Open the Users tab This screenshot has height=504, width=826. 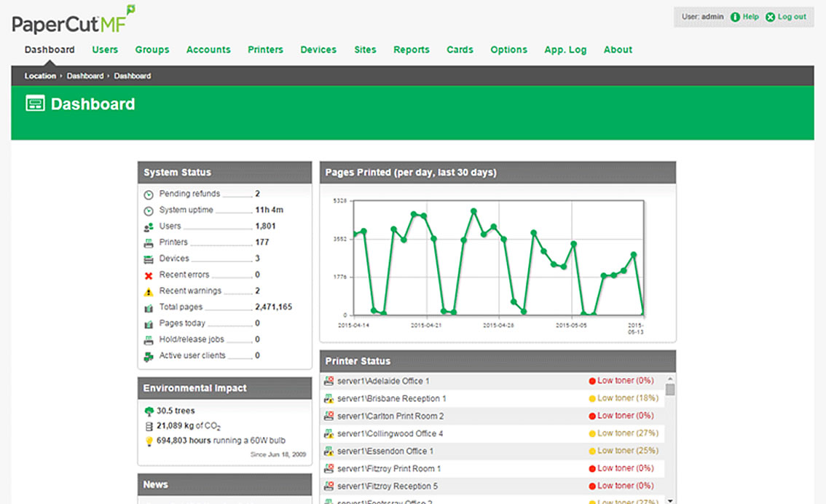click(x=105, y=50)
